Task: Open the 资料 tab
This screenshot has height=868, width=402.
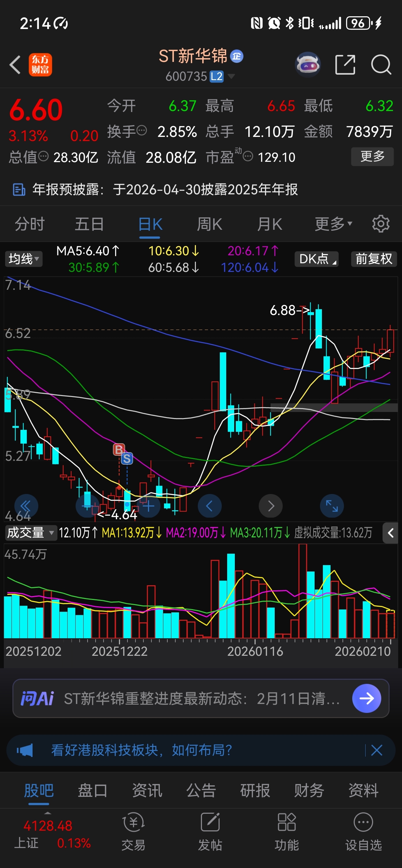Action: [x=363, y=790]
